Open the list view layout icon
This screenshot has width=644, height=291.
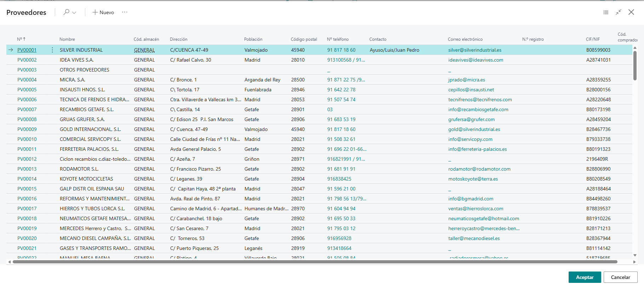pyautogui.click(x=606, y=12)
